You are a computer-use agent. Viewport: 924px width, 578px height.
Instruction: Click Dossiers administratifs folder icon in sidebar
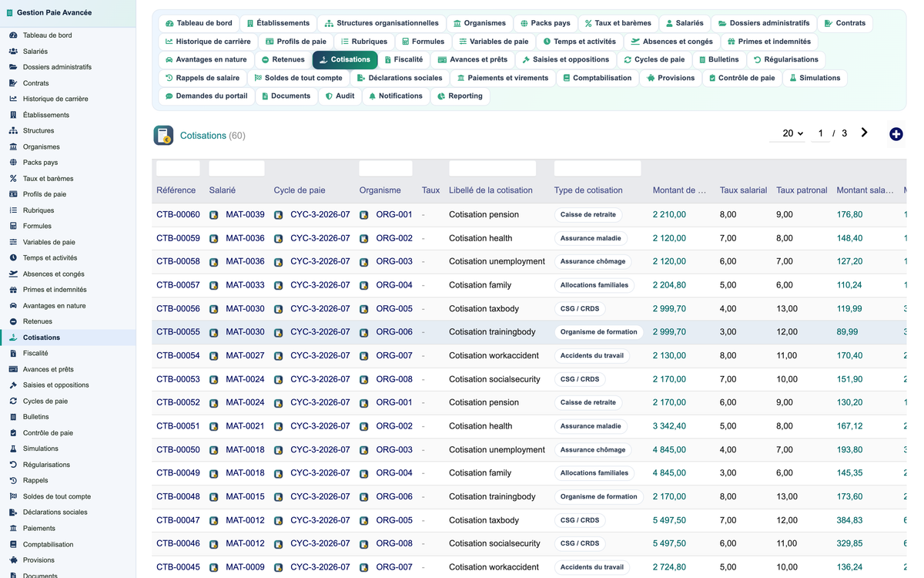click(x=13, y=67)
